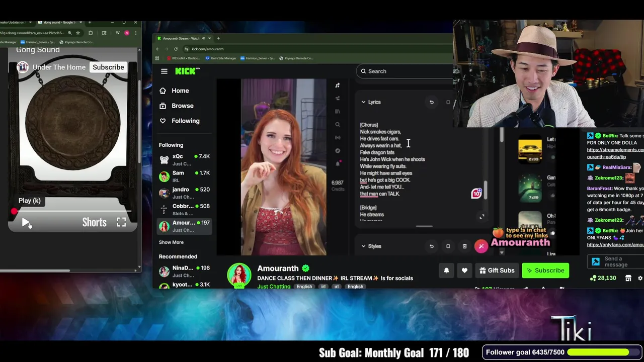Select the music note icon in stream toolbar
This screenshot has width=644, height=362.
pos(338,85)
